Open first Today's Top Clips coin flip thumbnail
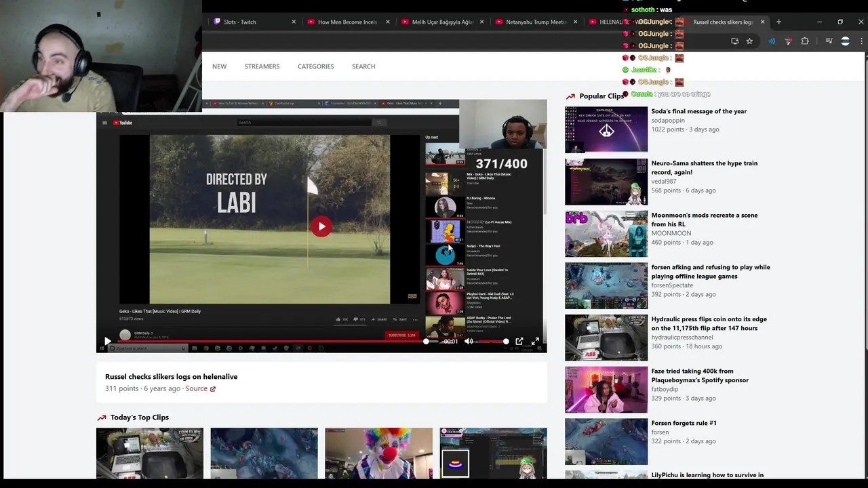This screenshot has height=488, width=868. click(149, 453)
